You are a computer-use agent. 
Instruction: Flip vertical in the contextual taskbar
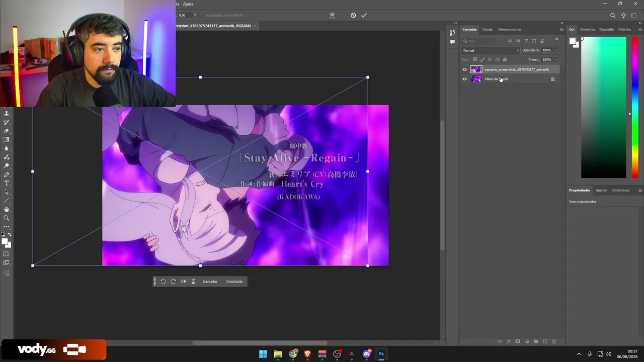click(x=193, y=282)
